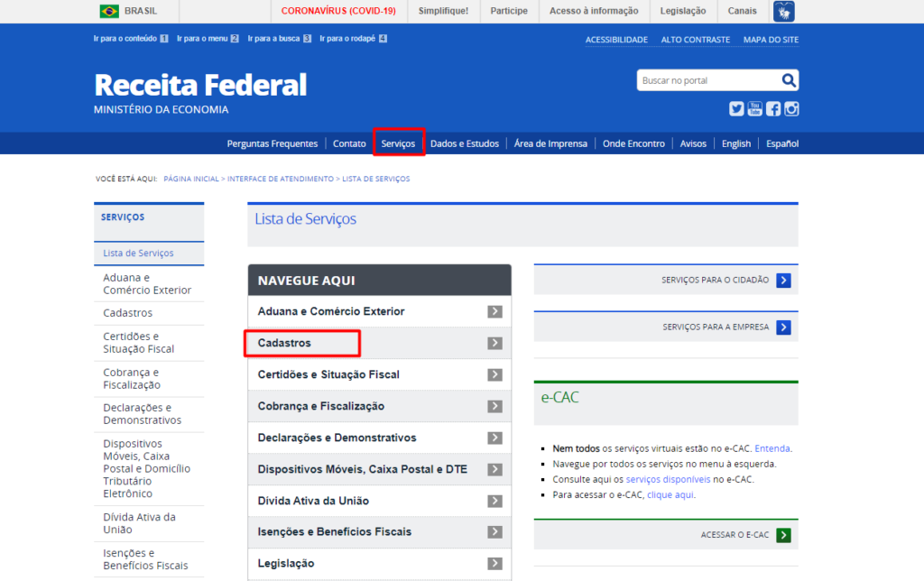Viewport: 924px width, 581px height.
Task: Click blue arrow for Serviços para a Empresa
Action: pyautogui.click(x=783, y=327)
